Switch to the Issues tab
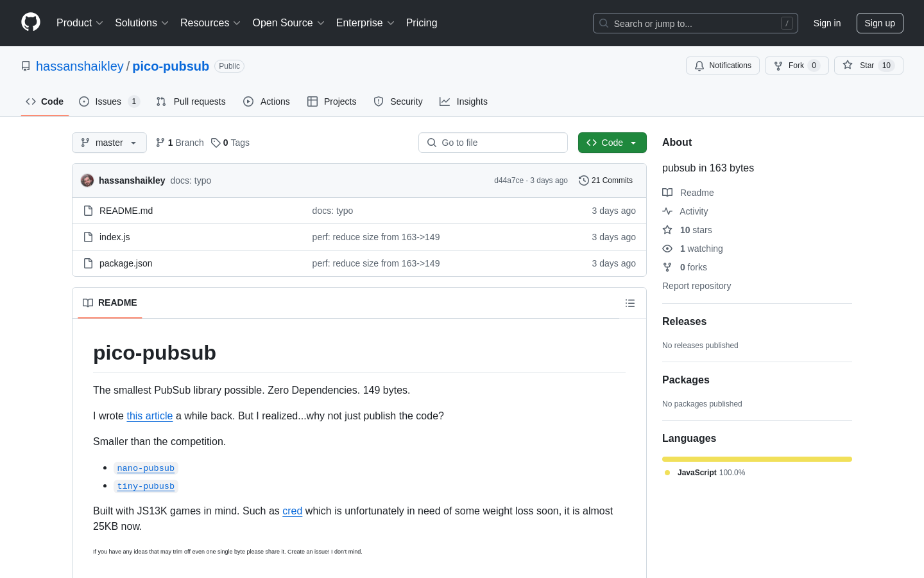This screenshot has height=578, width=924. pos(109,101)
